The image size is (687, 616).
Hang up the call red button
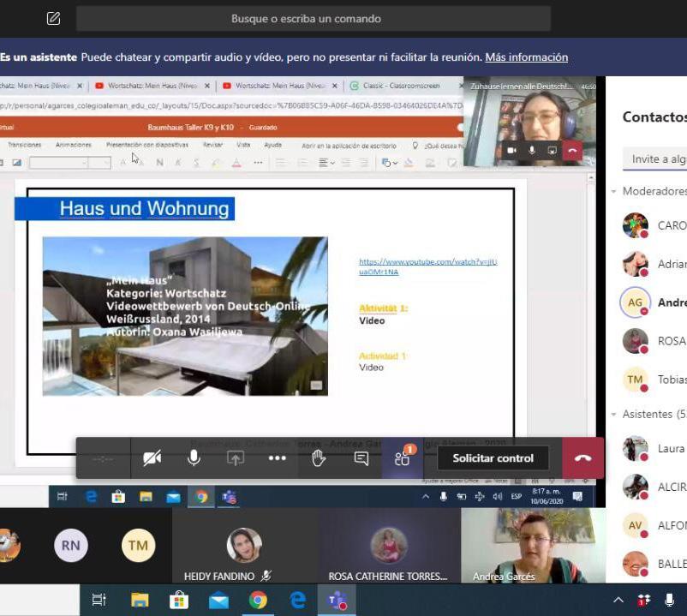pyautogui.click(x=582, y=458)
